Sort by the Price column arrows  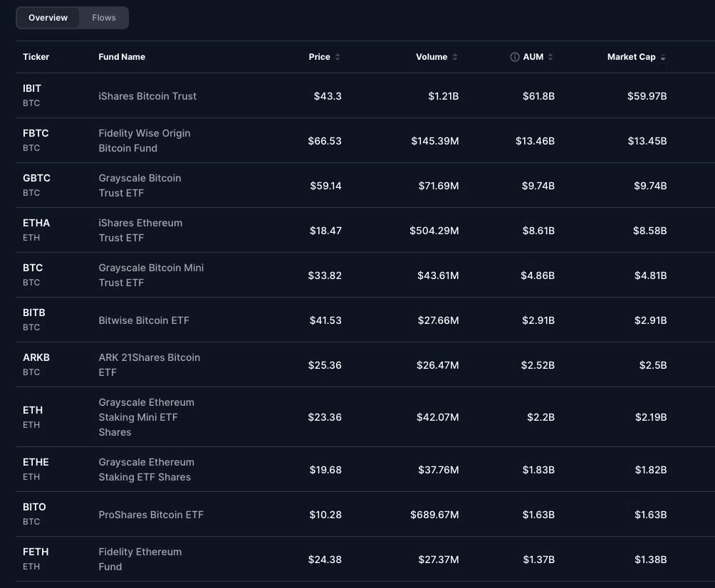coord(338,57)
